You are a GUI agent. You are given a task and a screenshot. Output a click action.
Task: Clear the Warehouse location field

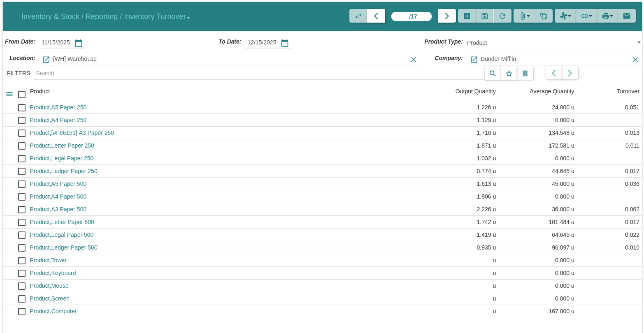click(x=414, y=60)
